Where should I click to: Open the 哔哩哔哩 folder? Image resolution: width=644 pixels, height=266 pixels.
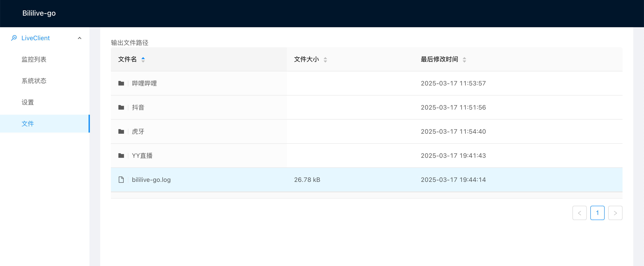click(144, 83)
